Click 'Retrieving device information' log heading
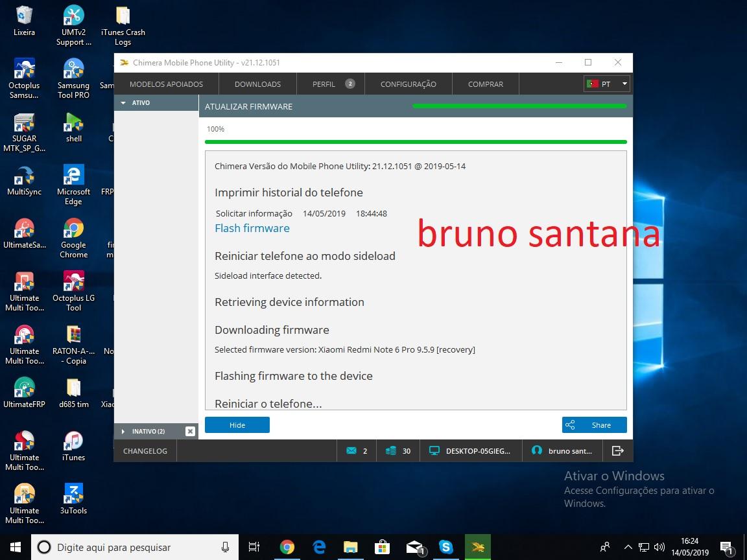This screenshot has height=560, width=747. tap(289, 302)
